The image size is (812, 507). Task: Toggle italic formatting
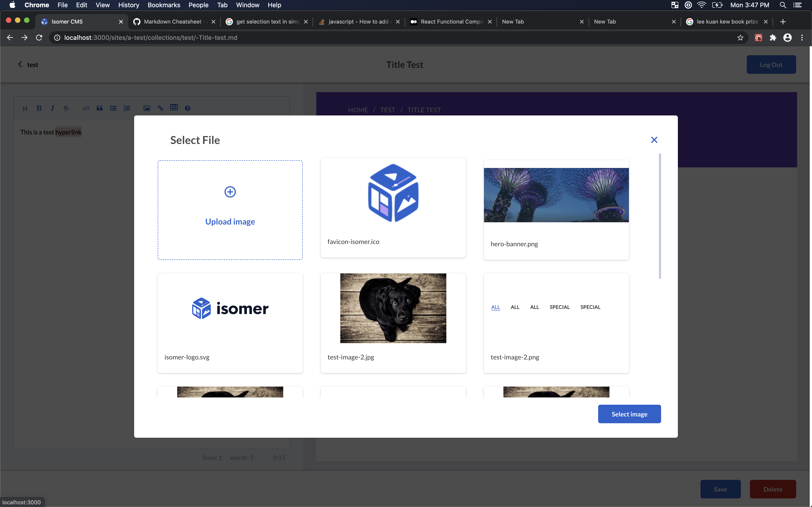pyautogui.click(x=52, y=108)
